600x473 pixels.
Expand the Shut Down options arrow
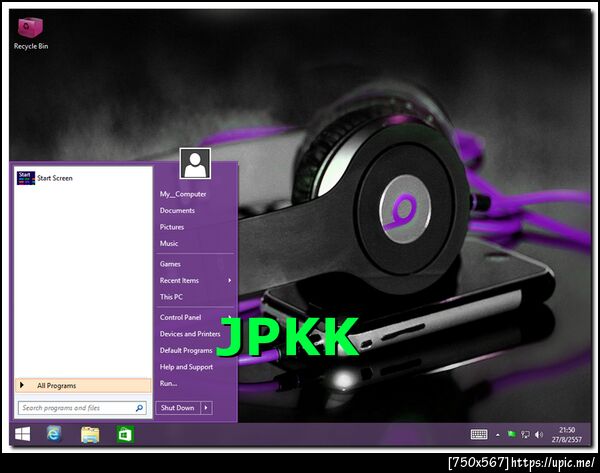206,408
